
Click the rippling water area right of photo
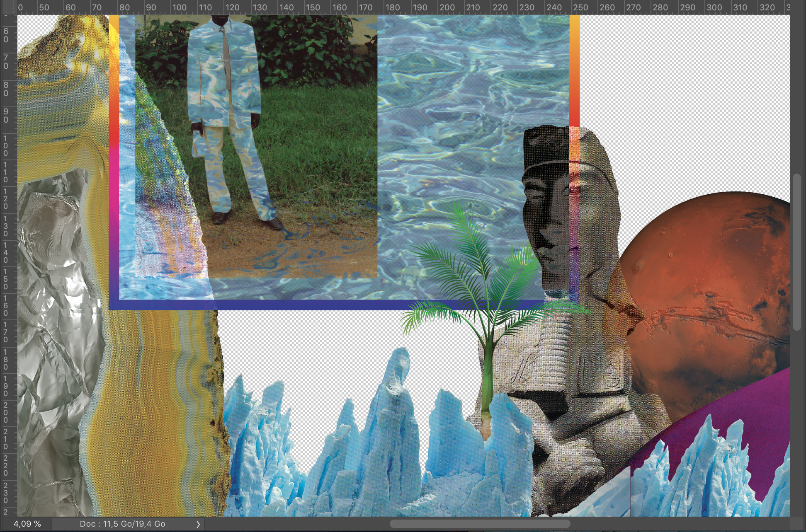[x=456, y=124]
